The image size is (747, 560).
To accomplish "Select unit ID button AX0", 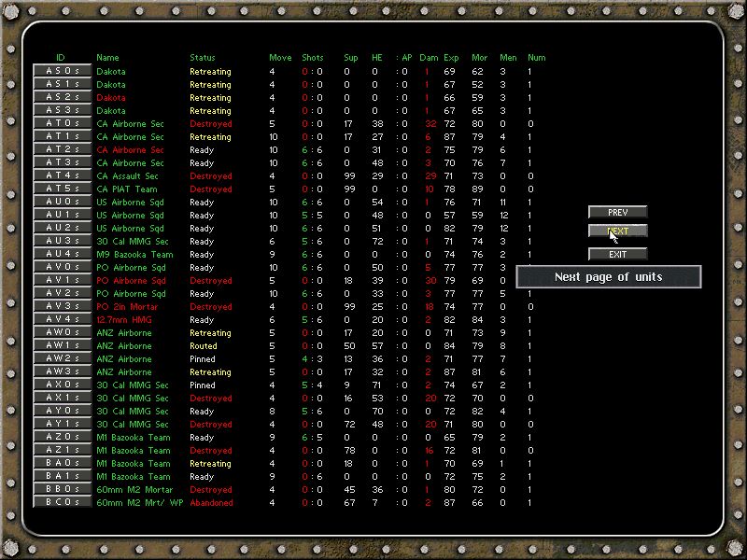I will pyautogui.click(x=62, y=385).
